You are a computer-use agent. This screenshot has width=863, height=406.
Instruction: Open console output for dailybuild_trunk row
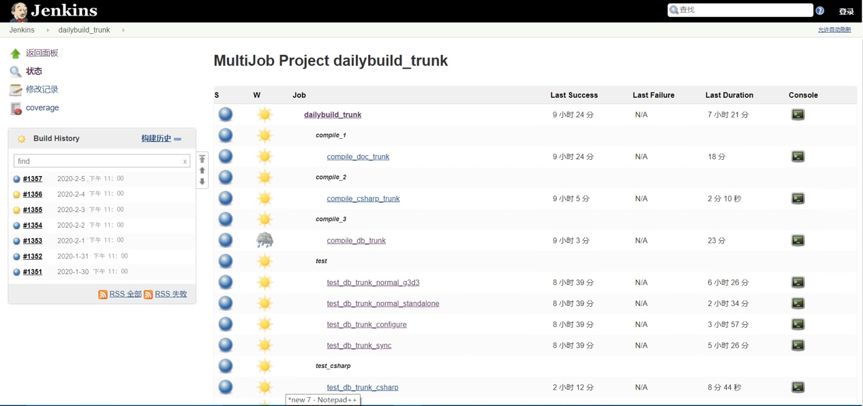[x=797, y=115]
